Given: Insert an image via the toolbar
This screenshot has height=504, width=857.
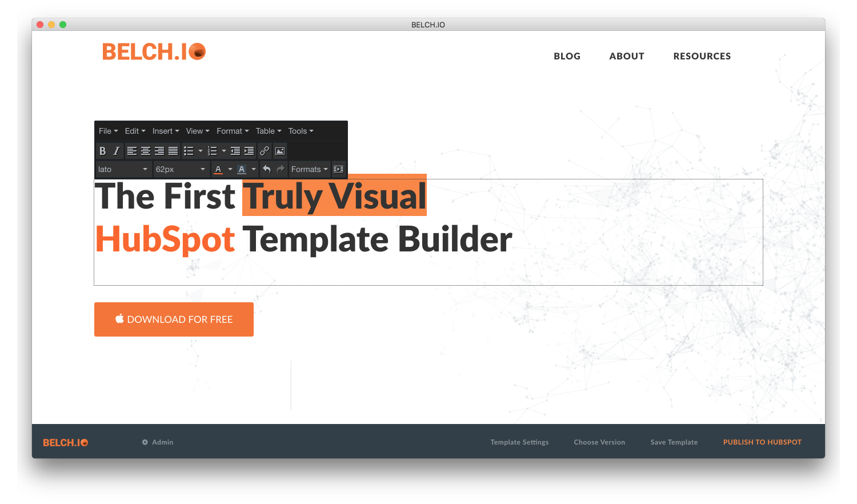Looking at the screenshot, I should pyautogui.click(x=280, y=151).
